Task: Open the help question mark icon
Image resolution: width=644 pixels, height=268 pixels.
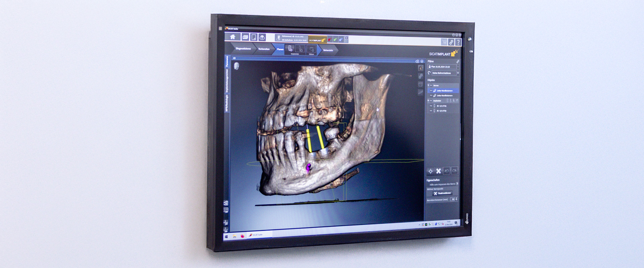Action: click(458, 43)
